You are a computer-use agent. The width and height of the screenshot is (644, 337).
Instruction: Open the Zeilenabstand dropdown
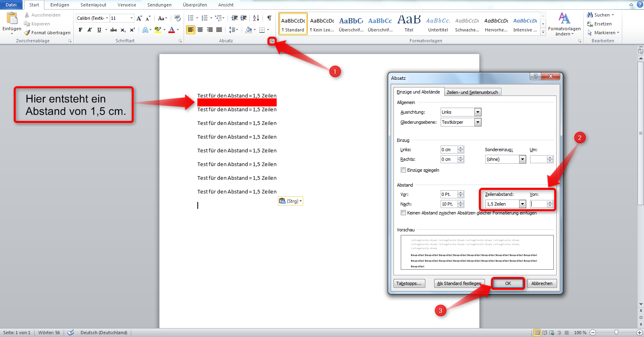[x=522, y=204]
